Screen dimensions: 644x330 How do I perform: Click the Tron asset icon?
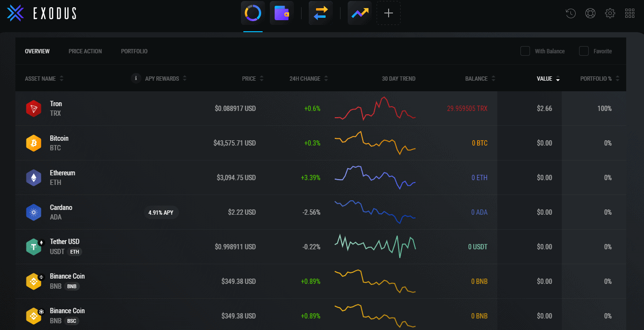click(34, 109)
